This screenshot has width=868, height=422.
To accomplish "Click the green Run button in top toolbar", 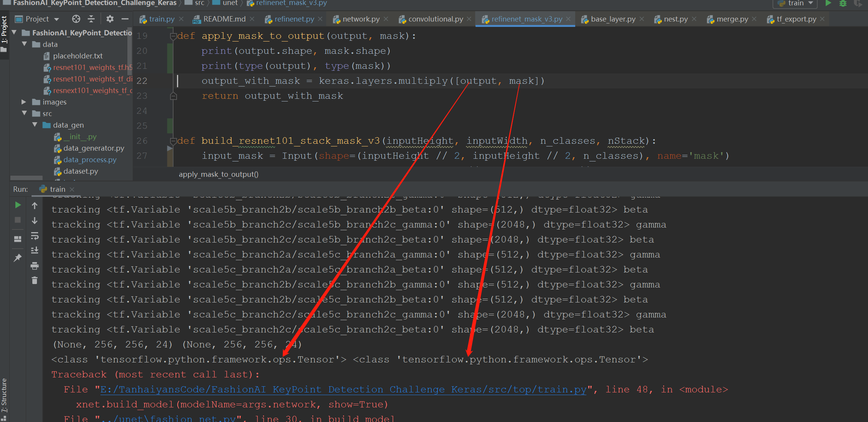I will point(828,3).
